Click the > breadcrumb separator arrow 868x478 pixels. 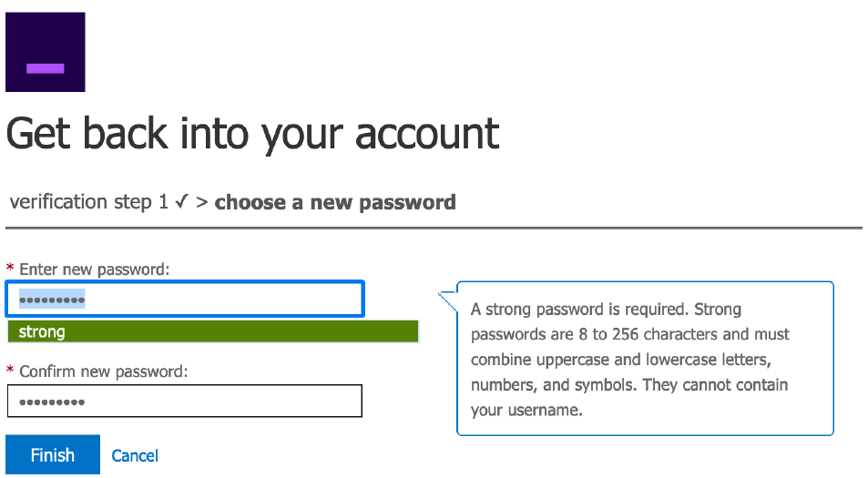click(201, 202)
